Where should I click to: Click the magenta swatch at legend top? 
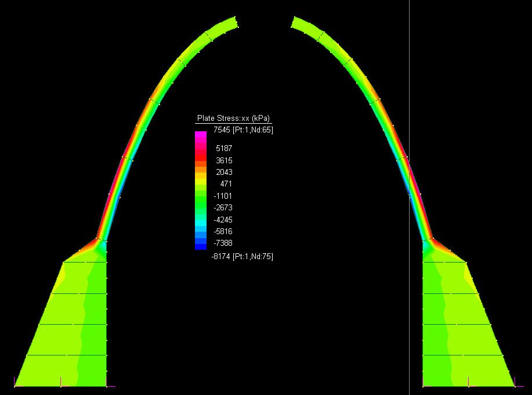200,135
